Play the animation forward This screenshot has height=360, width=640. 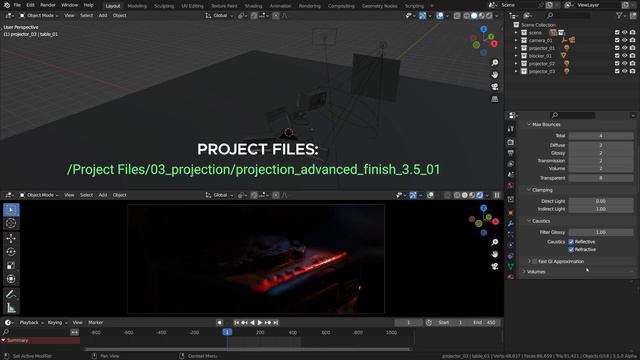coord(260,322)
